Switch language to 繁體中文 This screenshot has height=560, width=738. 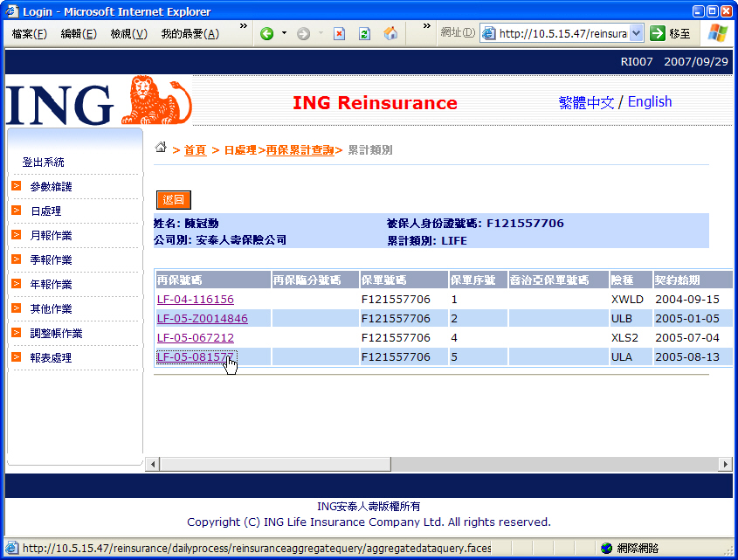586,102
